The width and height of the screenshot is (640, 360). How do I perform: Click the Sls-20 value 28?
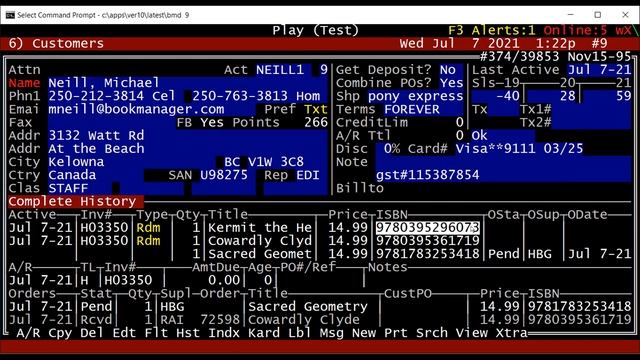coord(567,96)
